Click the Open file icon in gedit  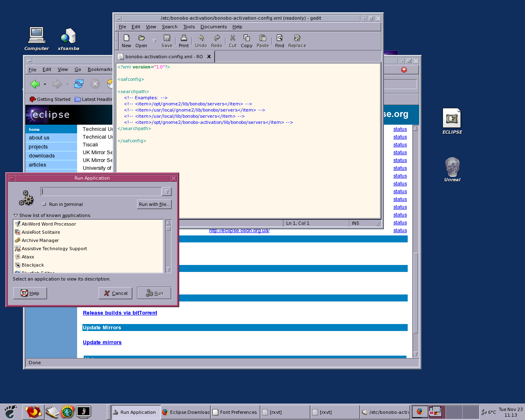142,38
